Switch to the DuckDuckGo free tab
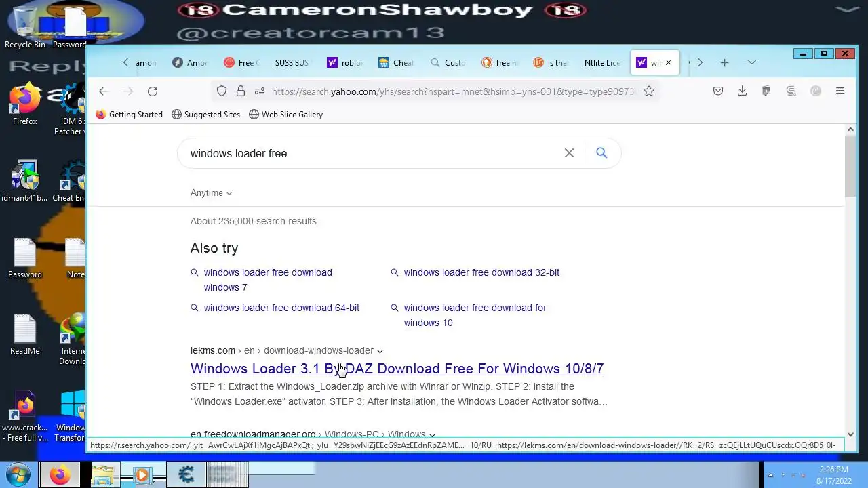Screen dimensions: 868x488 tap(500, 63)
